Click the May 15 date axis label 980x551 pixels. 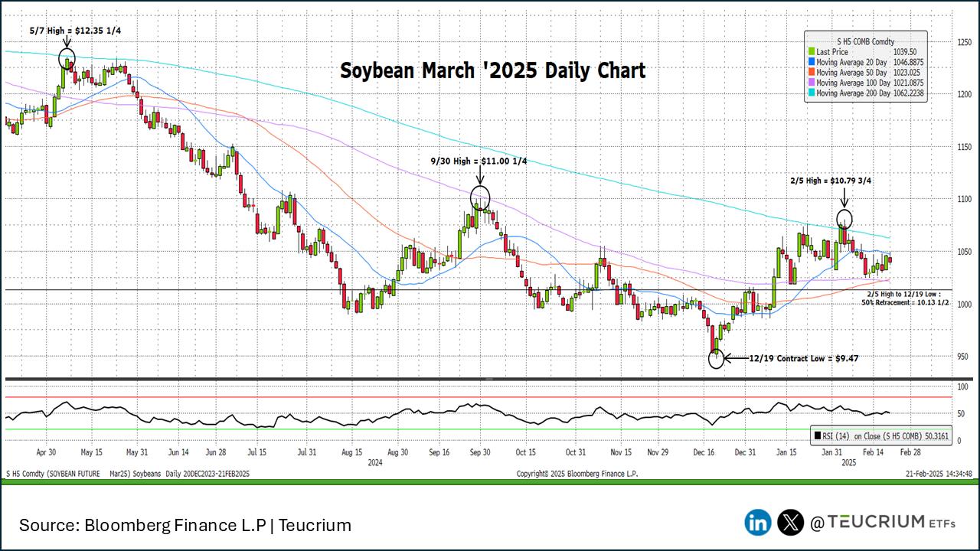coord(92,453)
